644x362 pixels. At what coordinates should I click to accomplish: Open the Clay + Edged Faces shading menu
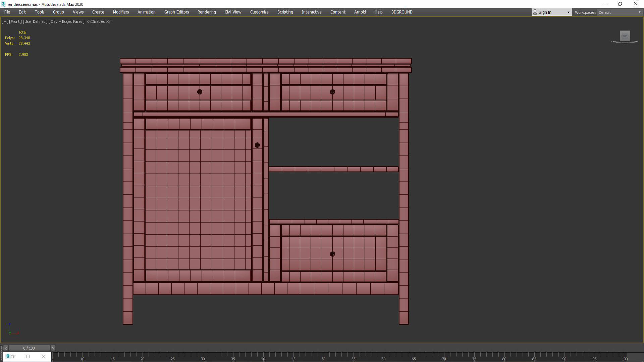pyautogui.click(x=66, y=21)
